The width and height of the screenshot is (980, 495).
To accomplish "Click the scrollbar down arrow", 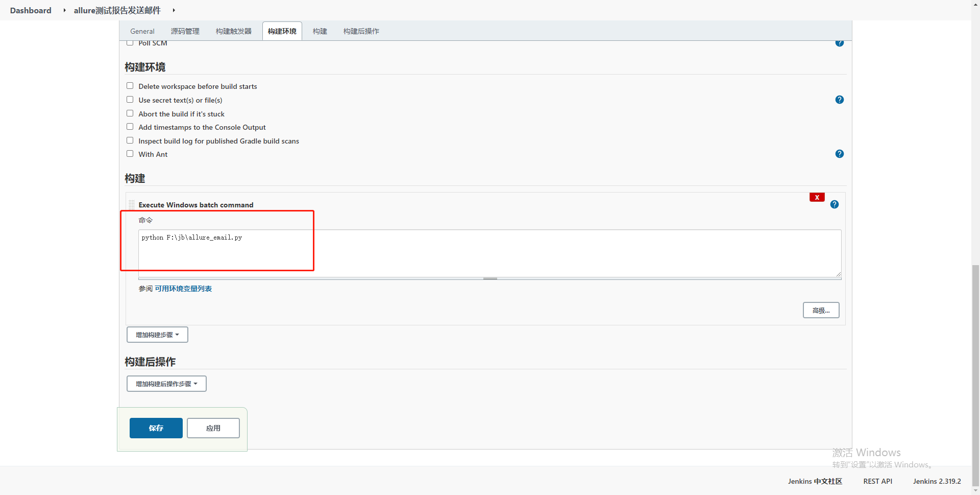I will pyautogui.click(x=975, y=491).
